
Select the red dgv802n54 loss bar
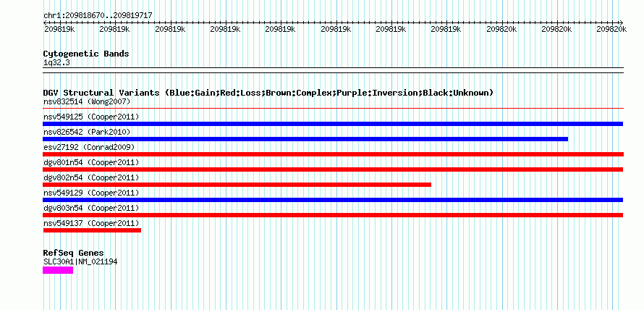coord(237,185)
